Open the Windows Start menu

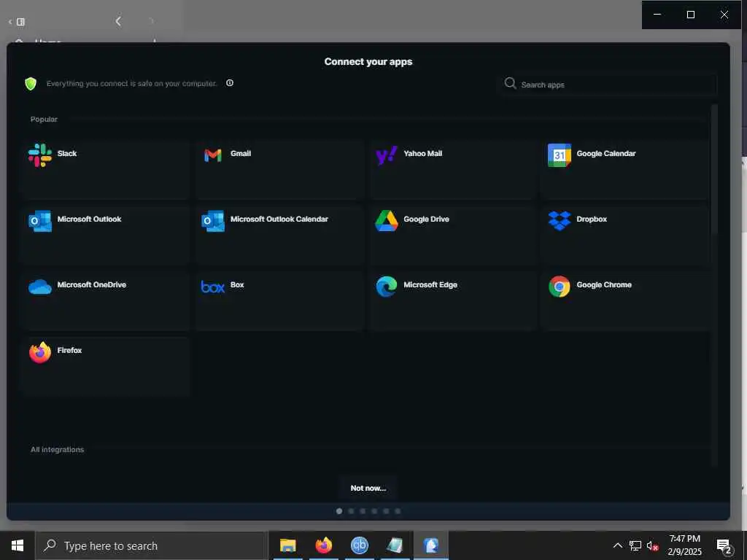(18, 545)
